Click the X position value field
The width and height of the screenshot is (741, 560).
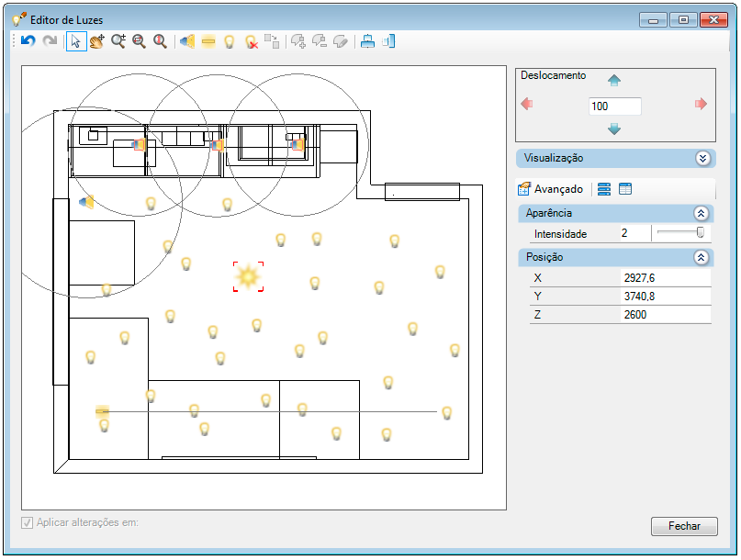point(666,278)
